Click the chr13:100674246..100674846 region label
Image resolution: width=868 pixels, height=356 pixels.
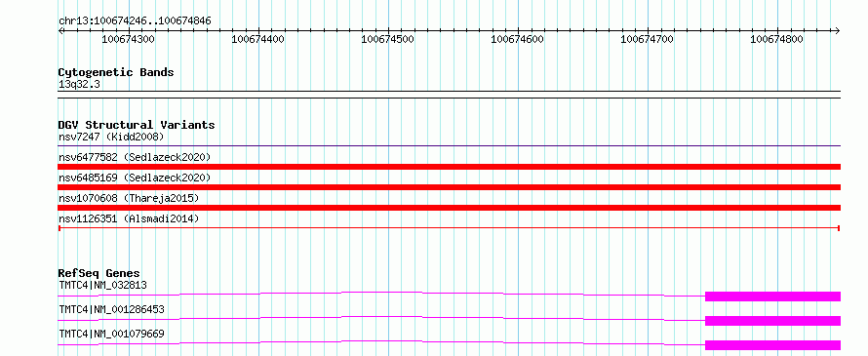point(135,21)
